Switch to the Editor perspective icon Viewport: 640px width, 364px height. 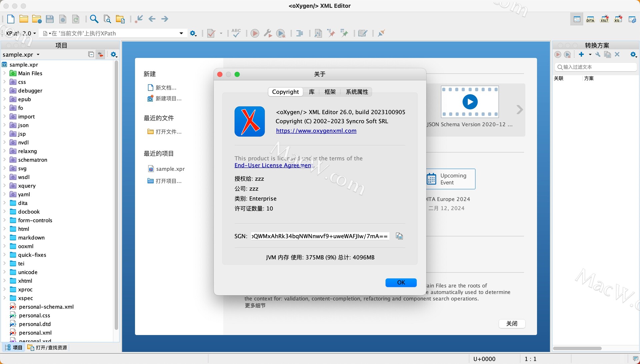click(x=577, y=19)
